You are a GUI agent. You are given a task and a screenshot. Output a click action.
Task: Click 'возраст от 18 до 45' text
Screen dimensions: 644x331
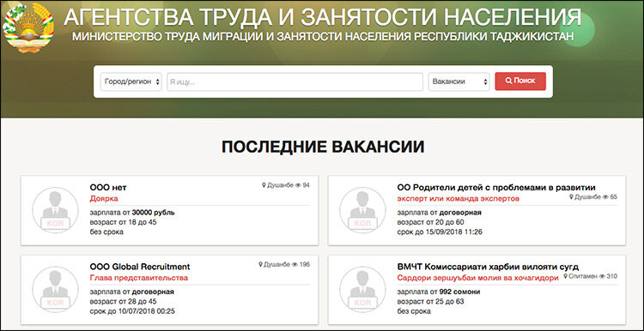tap(123, 222)
